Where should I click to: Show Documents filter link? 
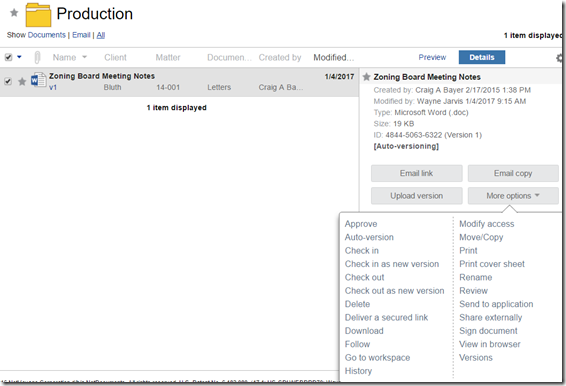coord(47,35)
